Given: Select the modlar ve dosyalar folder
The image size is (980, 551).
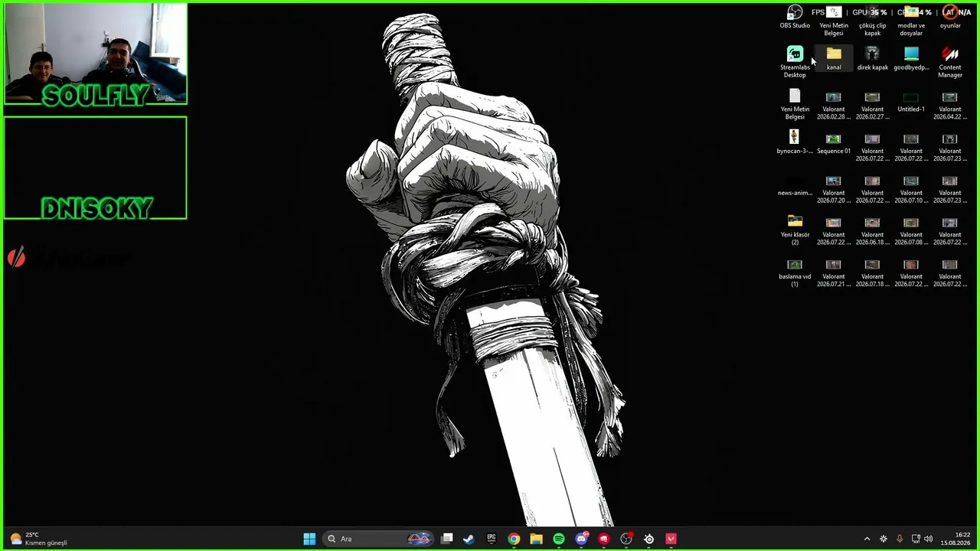Looking at the screenshot, I should point(911,21).
